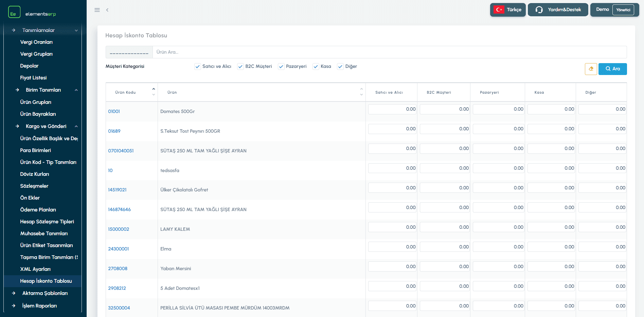Click the eraser clear filters icon button
This screenshot has height=317, width=644.
click(x=591, y=69)
